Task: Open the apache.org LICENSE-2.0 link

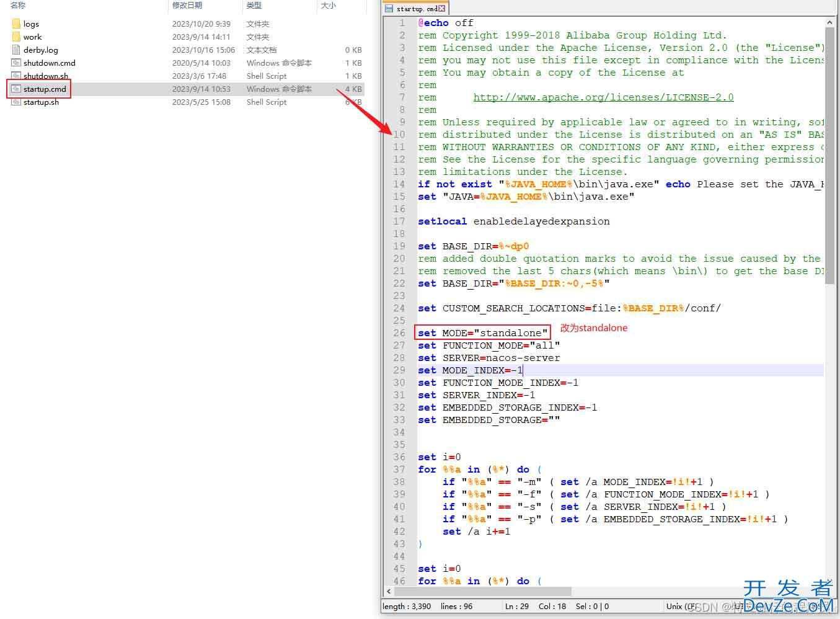Action: pyautogui.click(x=603, y=97)
